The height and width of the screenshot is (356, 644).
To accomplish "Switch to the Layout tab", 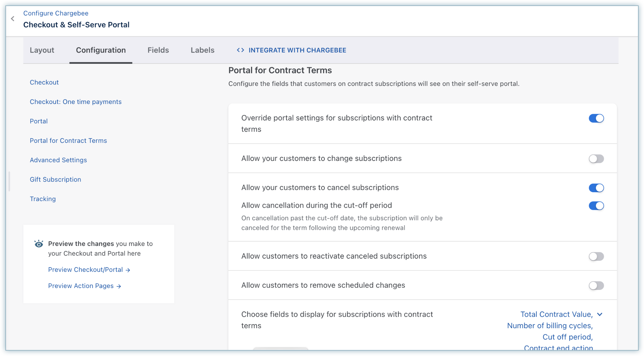I will pos(42,50).
